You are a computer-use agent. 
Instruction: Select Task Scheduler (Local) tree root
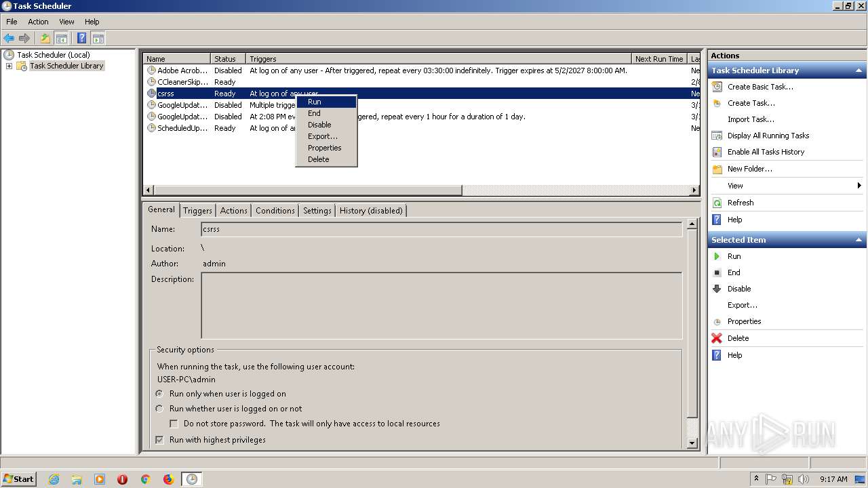pos(53,55)
